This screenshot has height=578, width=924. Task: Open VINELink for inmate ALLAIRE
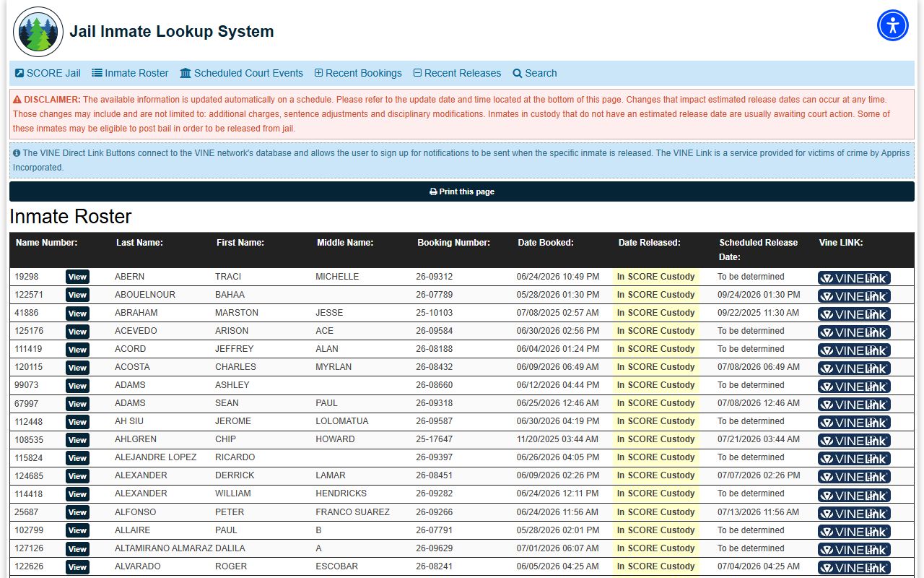pos(854,531)
